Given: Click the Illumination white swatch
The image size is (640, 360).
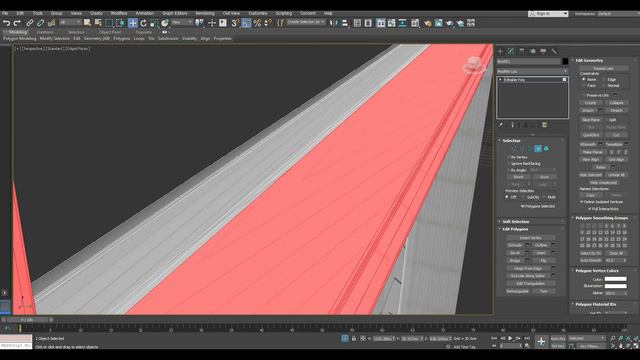Looking at the screenshot, I should click(616, 286).
